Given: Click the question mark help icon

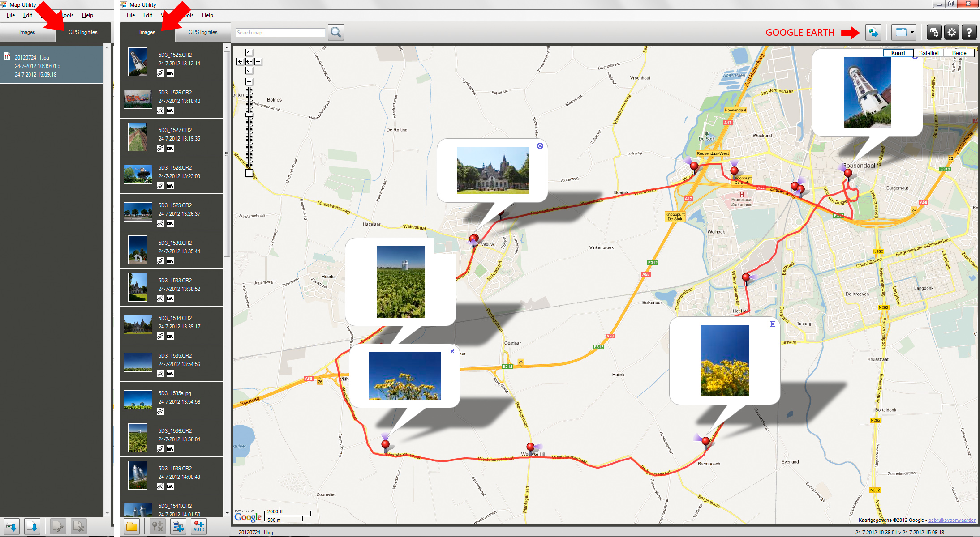Looking at the screenshot, I should tap(969, 32).
